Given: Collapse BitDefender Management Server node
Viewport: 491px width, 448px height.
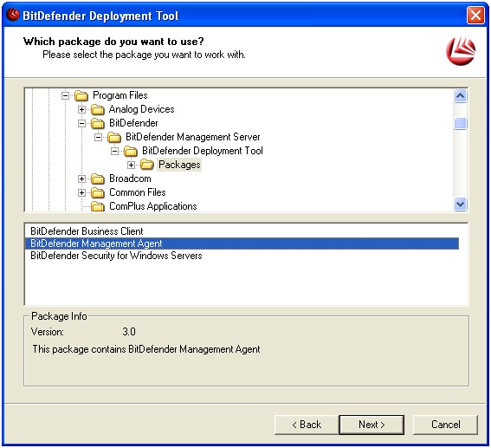Looking at the screenshot, I should coord(98,137).
